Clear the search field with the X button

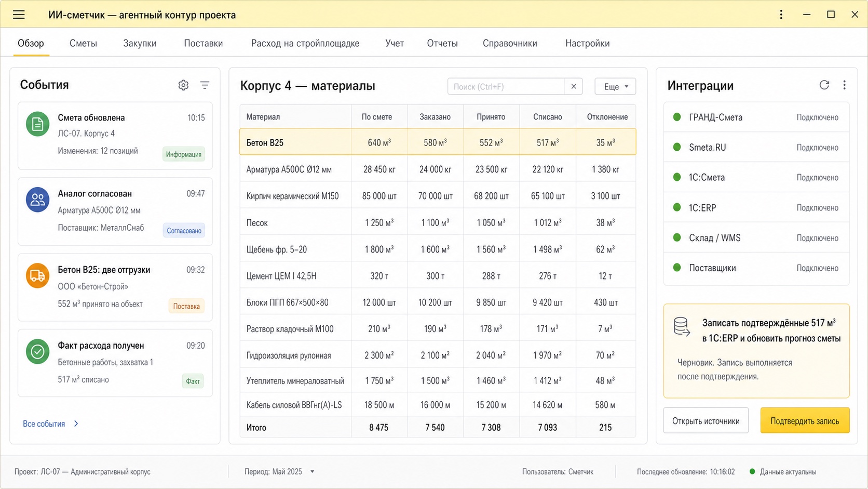pos(573,86)
